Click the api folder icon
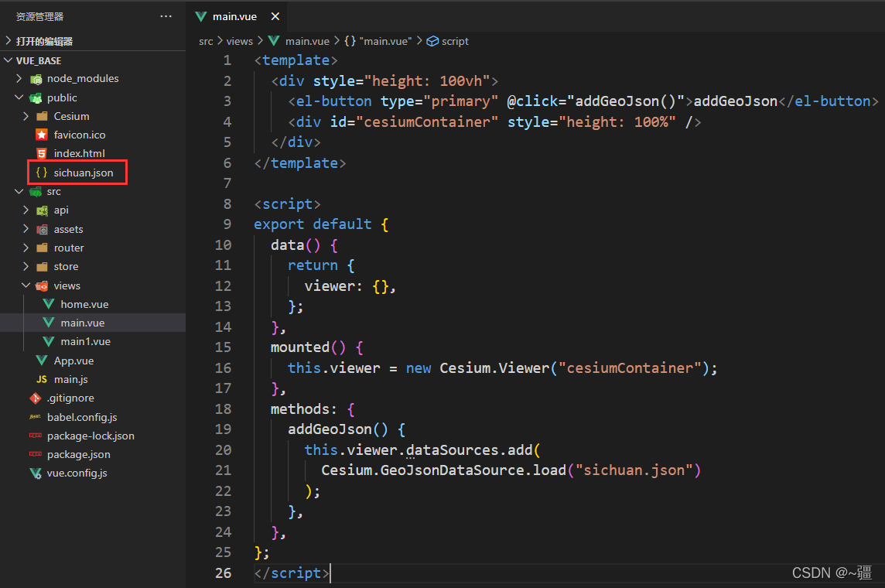The width and height of the screenshot is (885, 588). click(43, 210)
